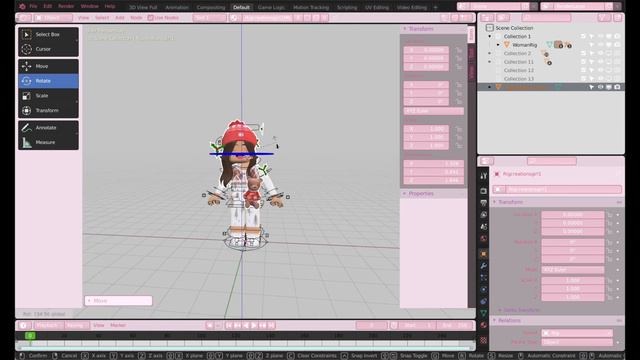The image size is (640, 360).
Task: Open the timeline Playback popover
Action: (49, 325)
